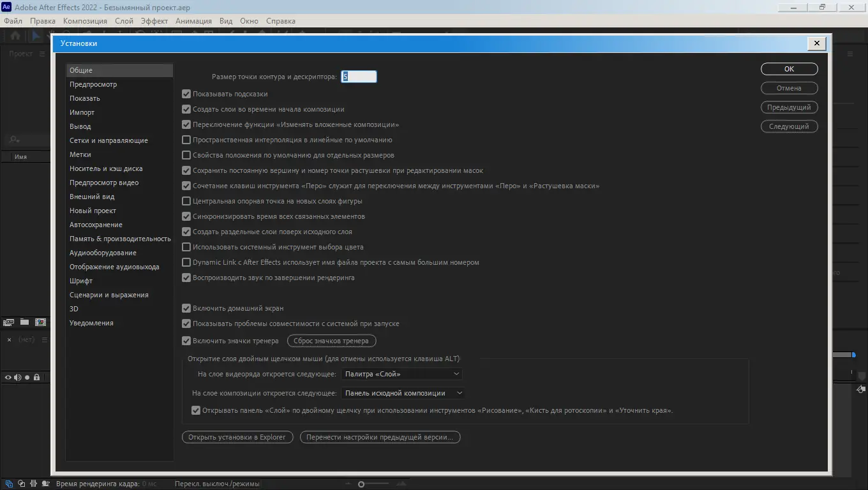Switch to the Импорт settings category

pos(119,112)
